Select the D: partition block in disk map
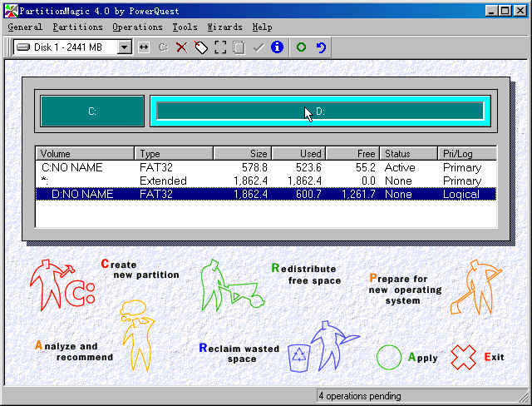Image resolution: width=532 pixels, height=406 pixels. coord(320,111)
